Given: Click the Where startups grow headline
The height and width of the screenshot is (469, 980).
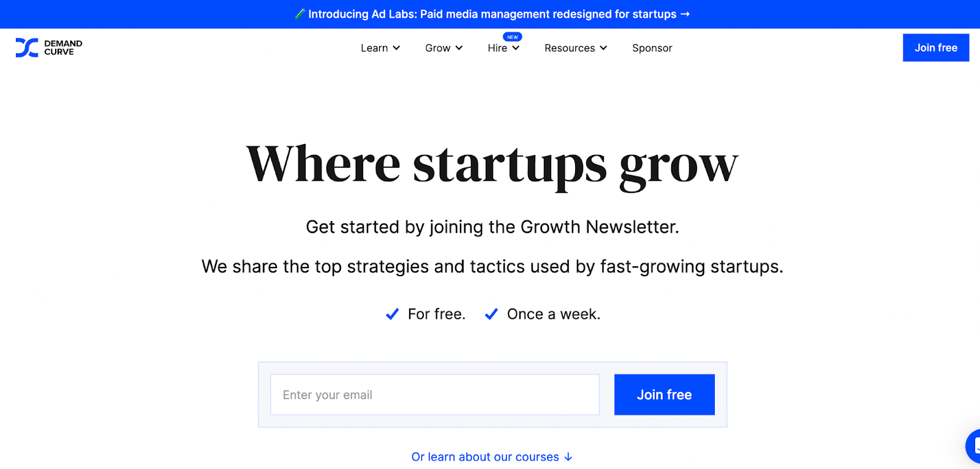Looking at the screenshot, I should point(492,164).
